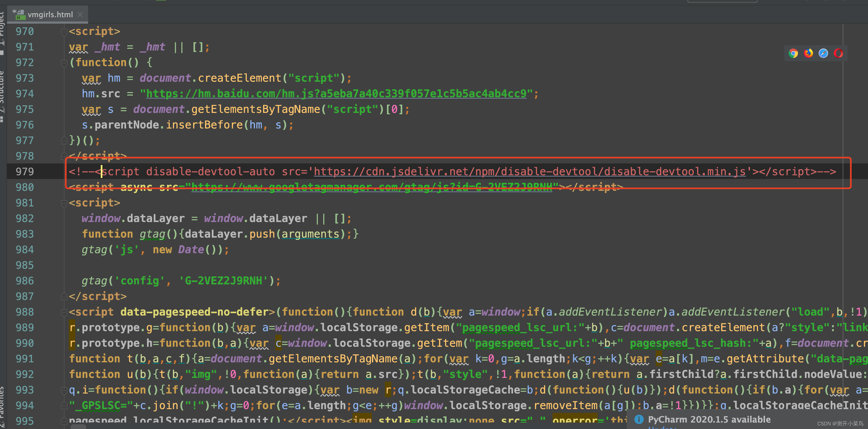Click the line number 986 in the gutter
868x429 pixels.
(25, 281)
